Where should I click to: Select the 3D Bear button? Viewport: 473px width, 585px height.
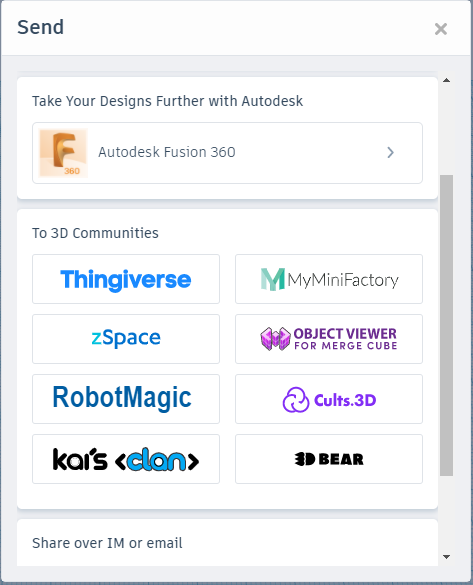329,459
